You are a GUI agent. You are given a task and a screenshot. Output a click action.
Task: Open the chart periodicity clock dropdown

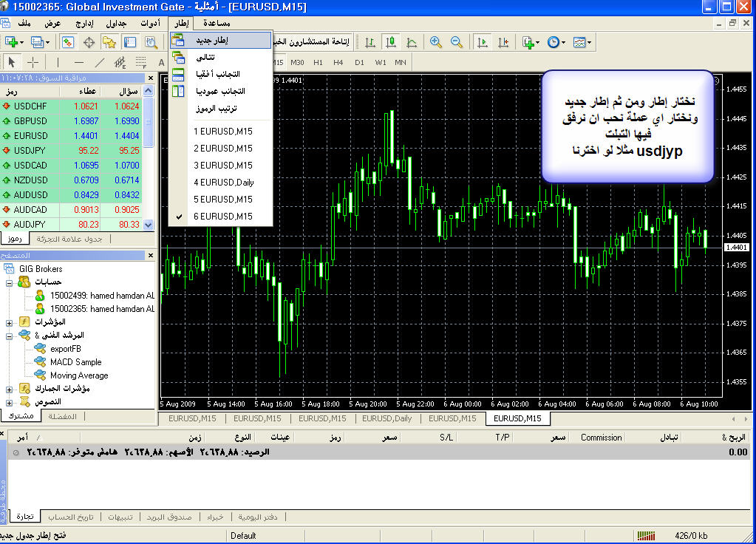pyautogui.click(x=556, y=43)
